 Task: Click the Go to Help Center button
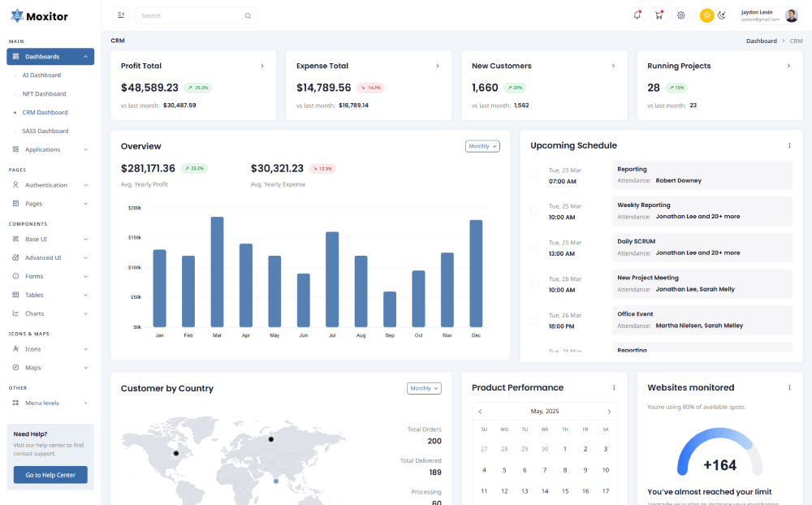coord(50,475)
